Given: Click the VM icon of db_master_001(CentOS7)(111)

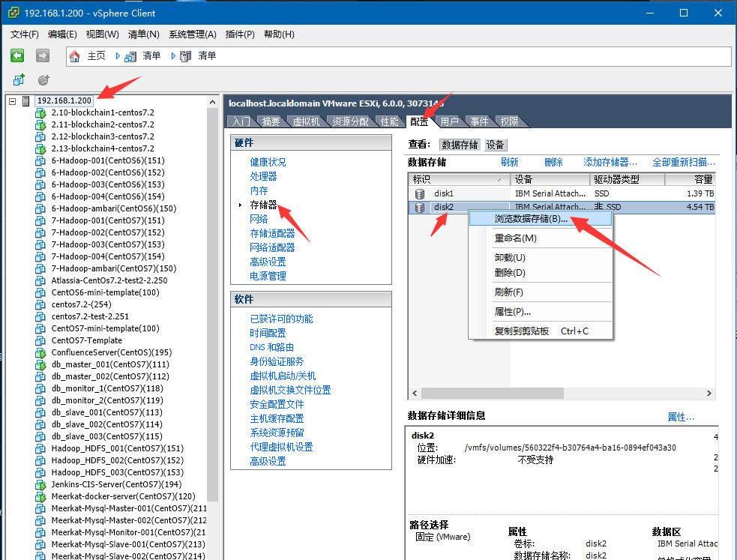Looking at the screenshot, I should click(x=41, y=364).
